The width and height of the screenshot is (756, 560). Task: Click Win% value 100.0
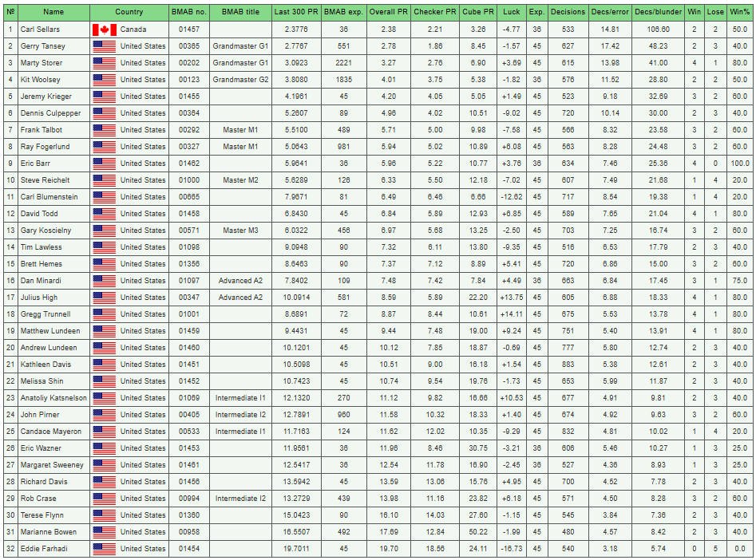[739, 164]
